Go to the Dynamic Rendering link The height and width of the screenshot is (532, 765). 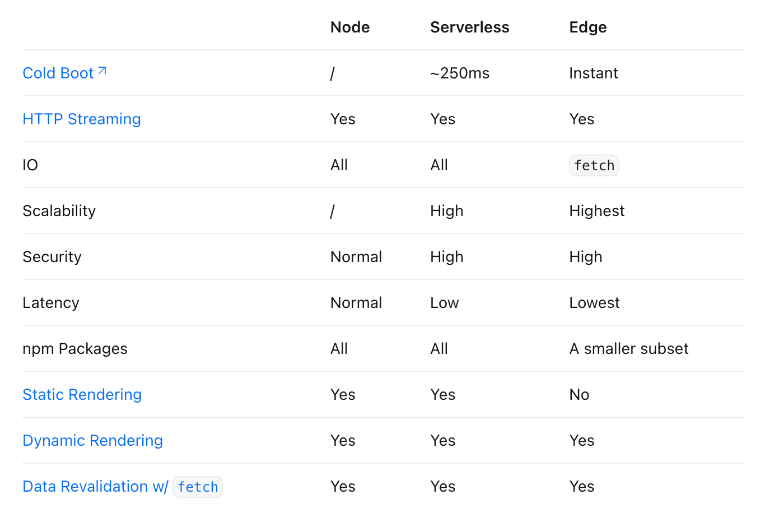[92, 441]
